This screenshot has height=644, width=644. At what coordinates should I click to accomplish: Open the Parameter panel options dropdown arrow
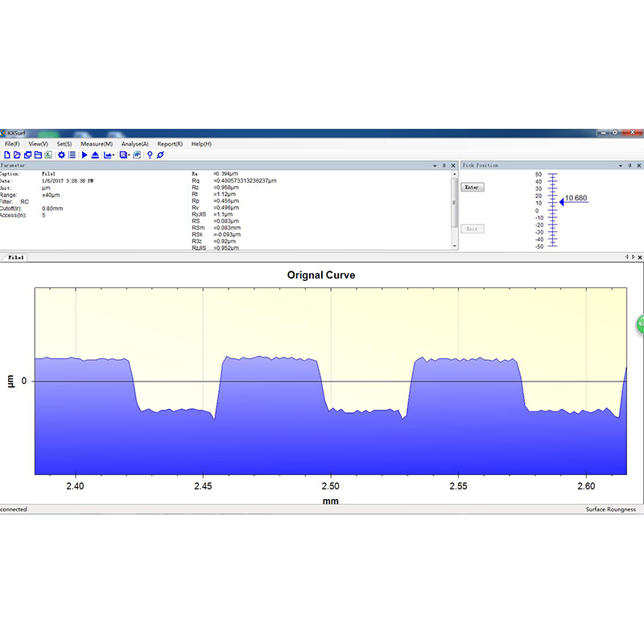pyautogui.click(x=436, y=165)
